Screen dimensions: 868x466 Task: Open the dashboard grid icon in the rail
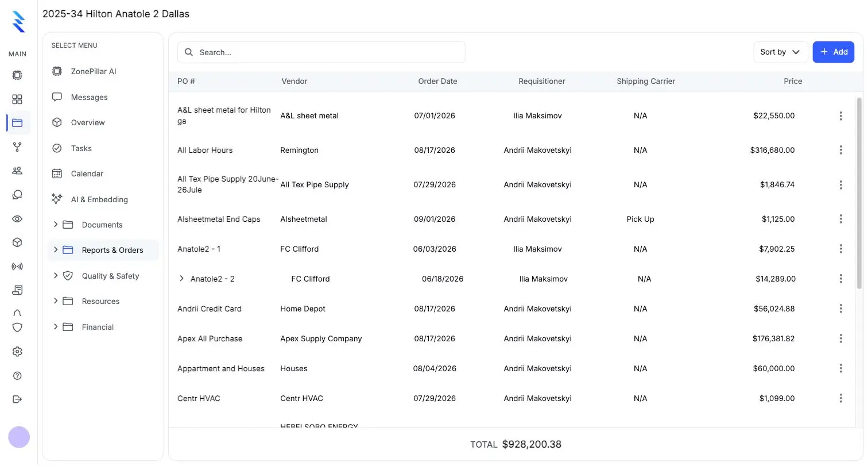coord(17,99)
